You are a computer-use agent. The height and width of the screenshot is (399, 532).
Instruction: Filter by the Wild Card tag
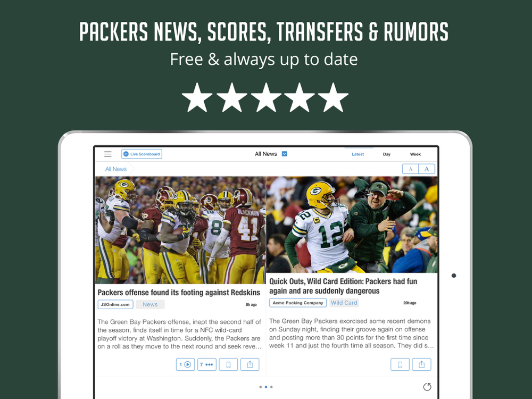point(344,303)
